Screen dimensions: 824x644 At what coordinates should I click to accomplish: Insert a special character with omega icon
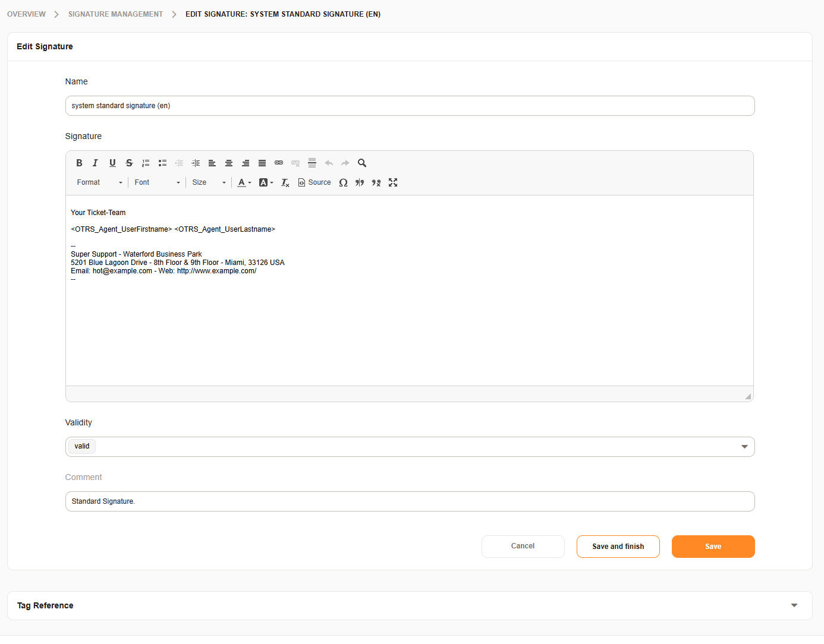[343, 182]
